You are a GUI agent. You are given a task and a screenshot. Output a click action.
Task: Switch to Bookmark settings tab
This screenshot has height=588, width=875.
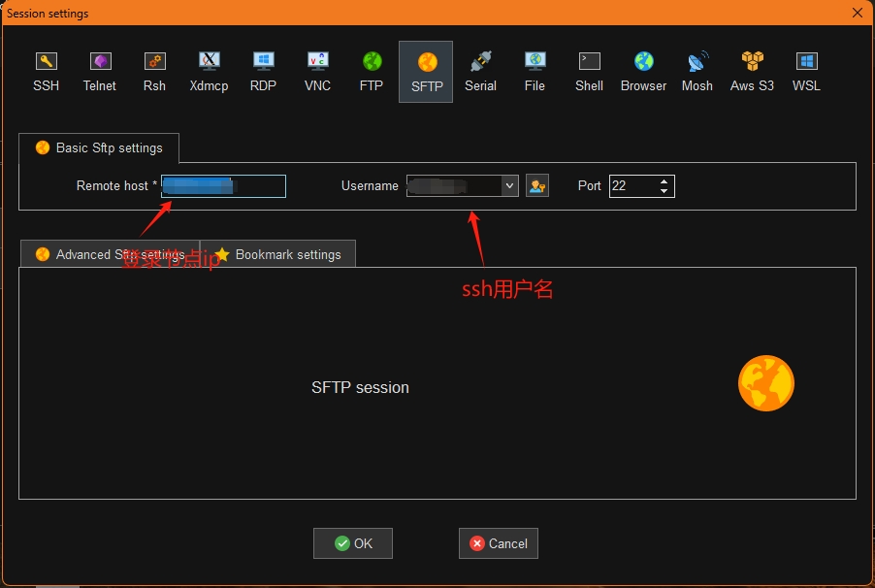pyautogui.click(x=278, y=254)
